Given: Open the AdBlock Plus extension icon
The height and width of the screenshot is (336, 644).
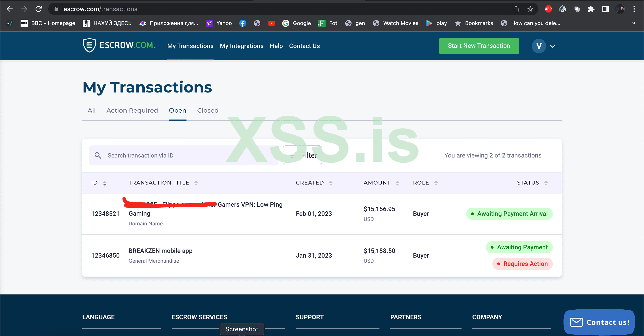Looking at the screenshot, I should tap(548, 9).
